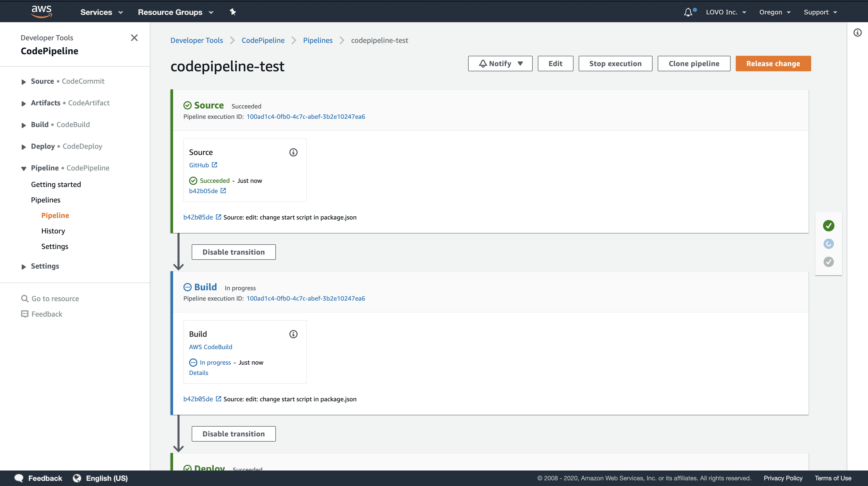868x486 pixels.
Task: Open the LOVO Inc. account menu
Action: click(726, 12)
